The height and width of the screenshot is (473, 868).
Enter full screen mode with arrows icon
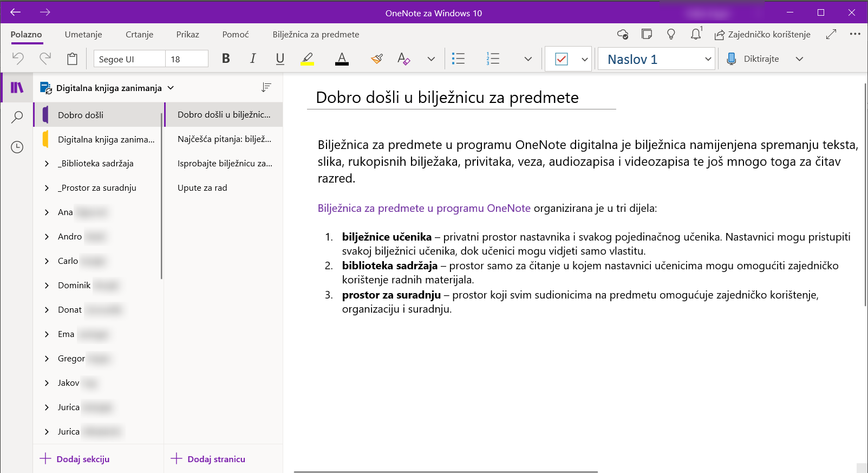(x=831, y=34)
